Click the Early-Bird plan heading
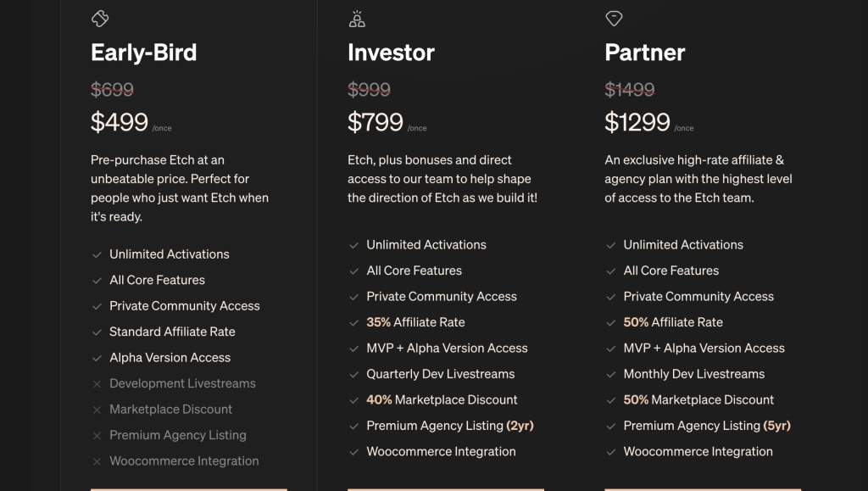This screenshot has height=491, width=868. tap(144, 53)
